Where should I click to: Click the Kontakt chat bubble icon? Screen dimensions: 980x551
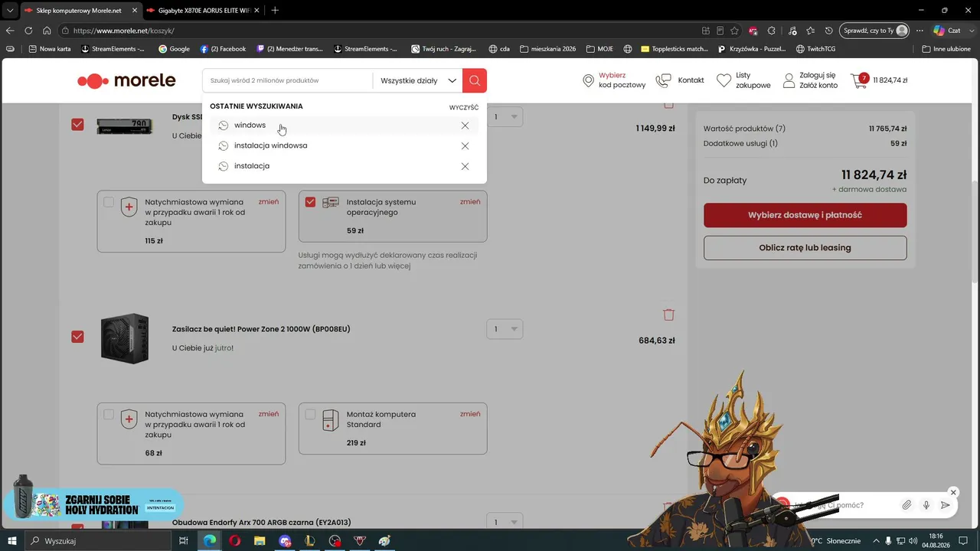664,80
